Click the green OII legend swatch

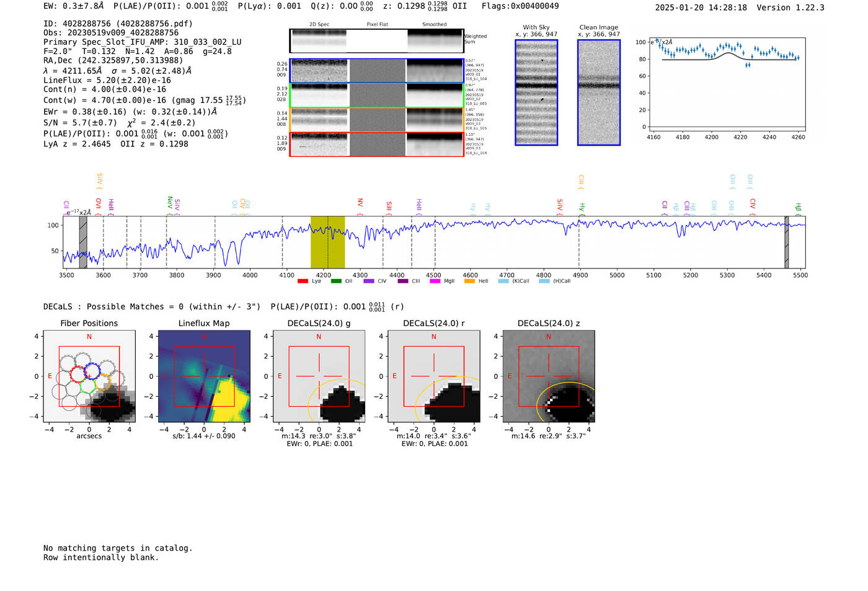click(x=336, y=281)
